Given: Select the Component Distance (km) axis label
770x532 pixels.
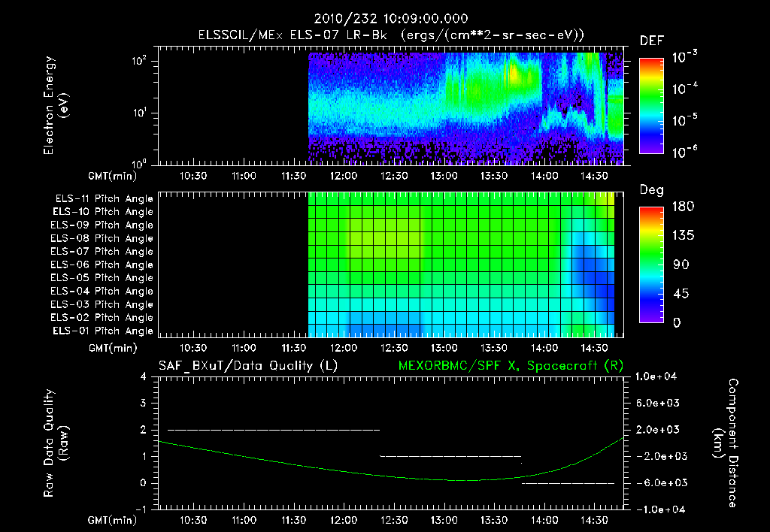Looking at the screenshot, I should [x=726, y=443].
